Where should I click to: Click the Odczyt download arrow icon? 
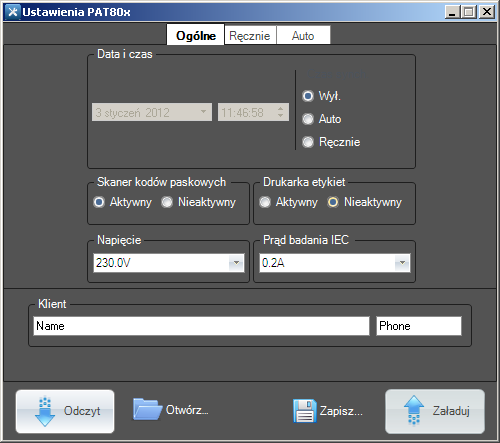[45, 411]
